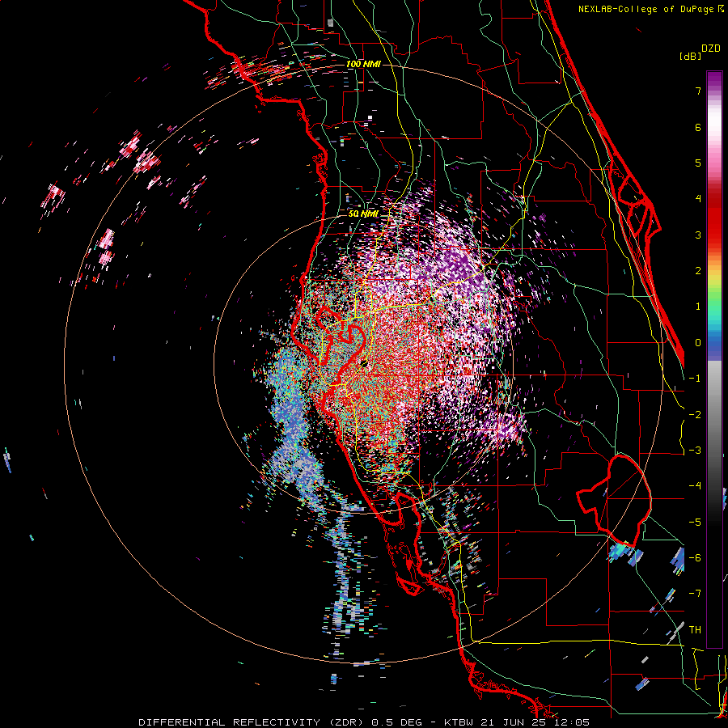Screen dimensions: 728x728
Task: Click the ZDR vertical color bar legend
Action: coord(714,360)
